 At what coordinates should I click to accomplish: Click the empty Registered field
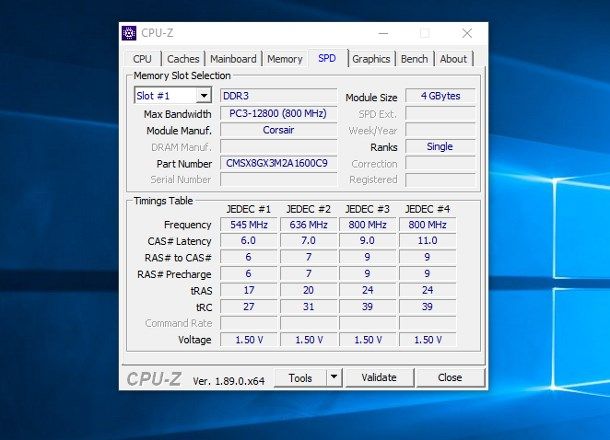[440, 180]
